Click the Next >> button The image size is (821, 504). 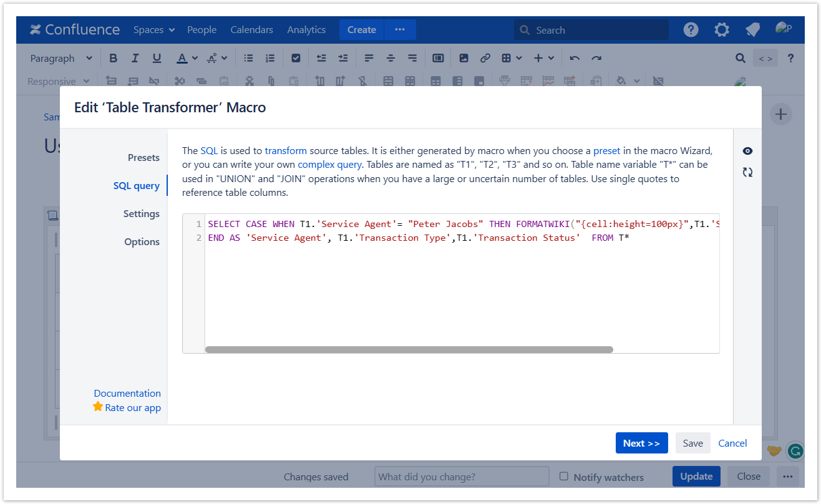641,443
